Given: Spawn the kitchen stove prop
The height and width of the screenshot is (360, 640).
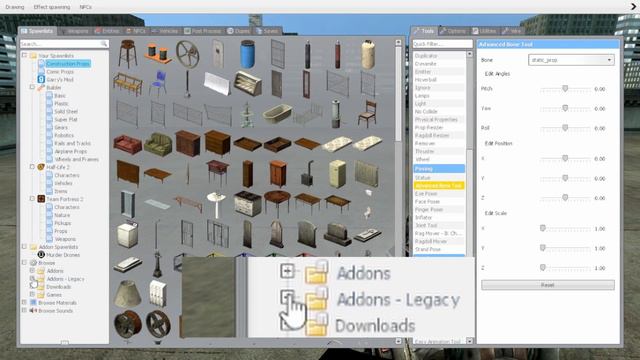Looking at the screenshot, I should click(247, 203).
